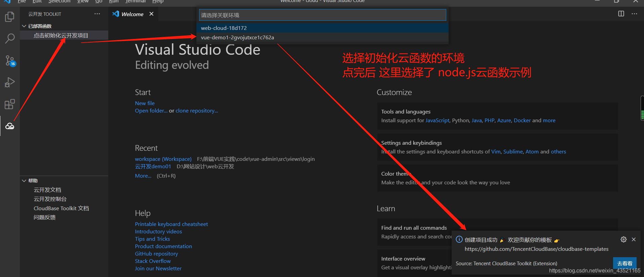Select environment vue-demo1-2gvojutxce1c762a
The height and width of the screenshot is (277, 644).
click(323, 37)
